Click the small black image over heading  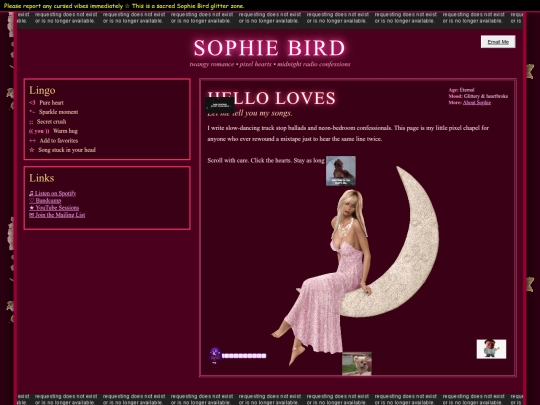pos(220,105)
